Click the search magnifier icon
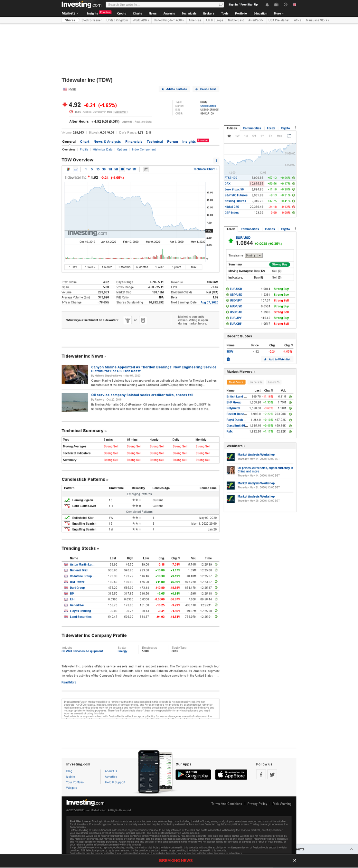 point(220,5)
